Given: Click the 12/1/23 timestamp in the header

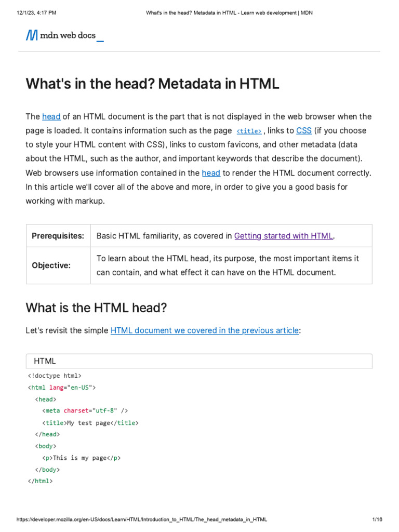Looking at the screenshot, I should (x=36, y=12).
